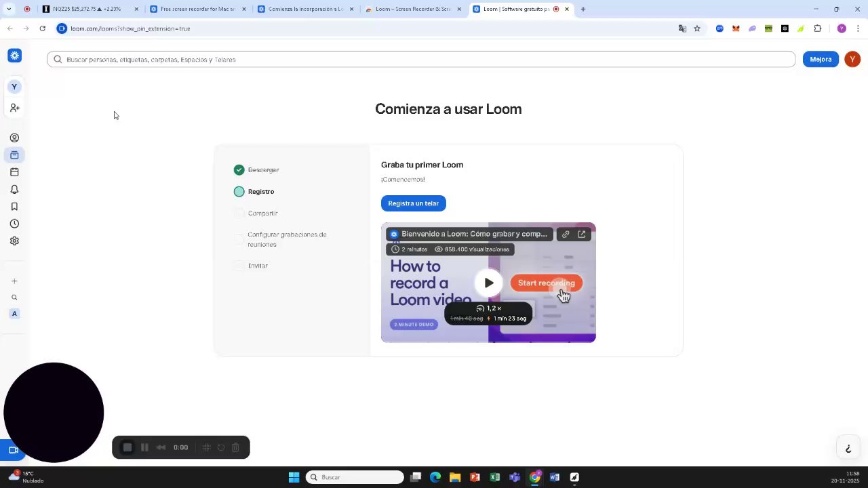
Task: Switch to Loom – Screen Recorder tab
Action: tap(413, 9)
